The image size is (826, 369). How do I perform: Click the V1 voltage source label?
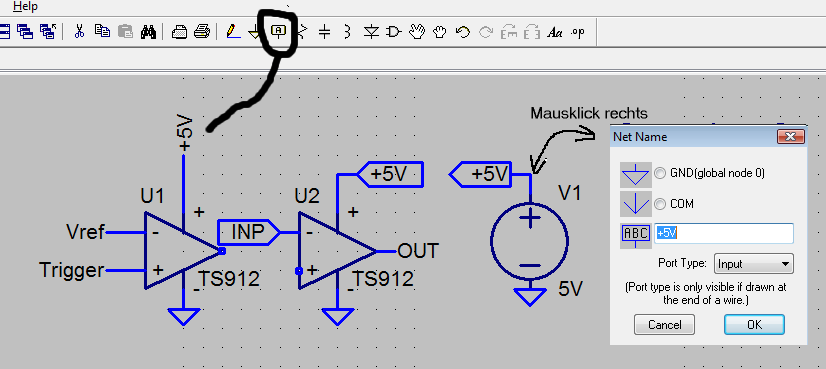[x=569, y=193]
